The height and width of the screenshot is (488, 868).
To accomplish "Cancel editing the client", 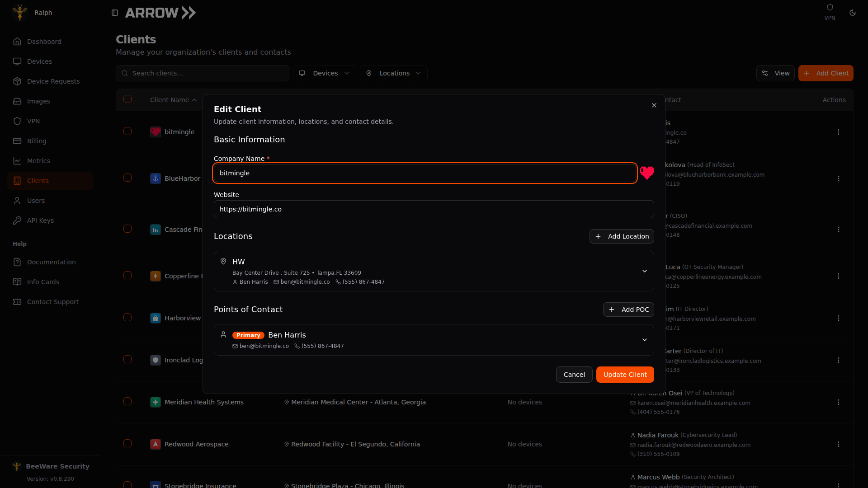I will click(x=574, y=375).
